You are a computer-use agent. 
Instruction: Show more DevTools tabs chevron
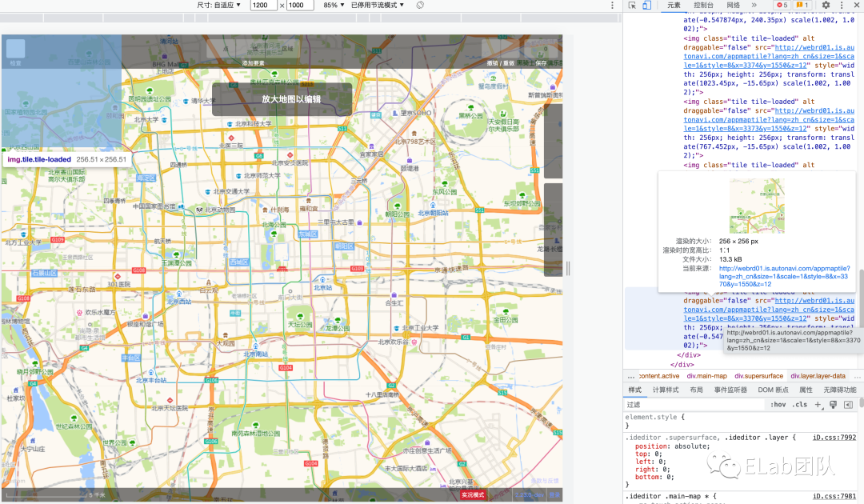754,5
